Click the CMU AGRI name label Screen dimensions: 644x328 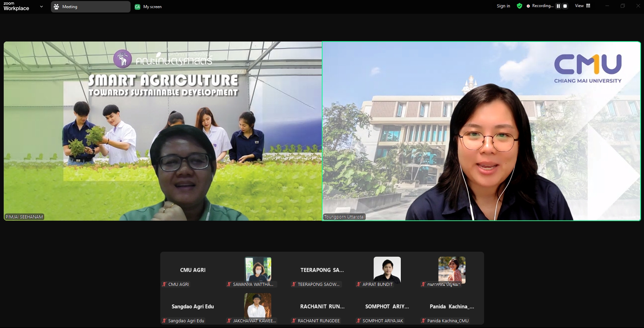178,284
